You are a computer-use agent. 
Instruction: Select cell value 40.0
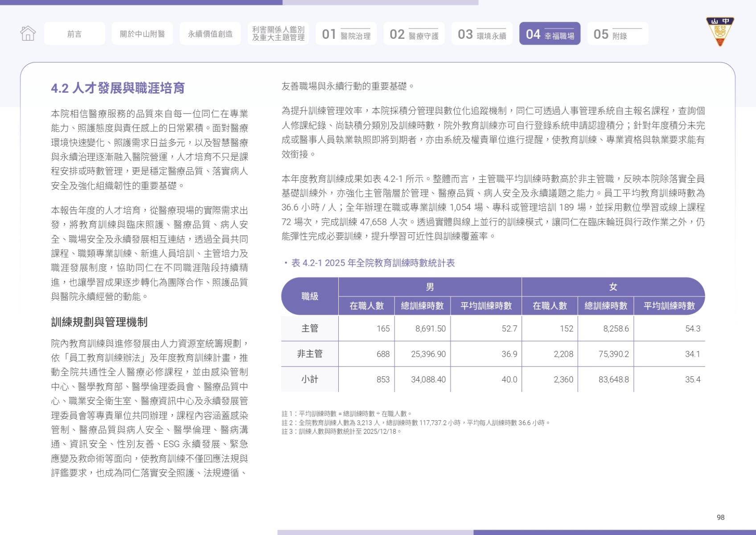(509, 379)
